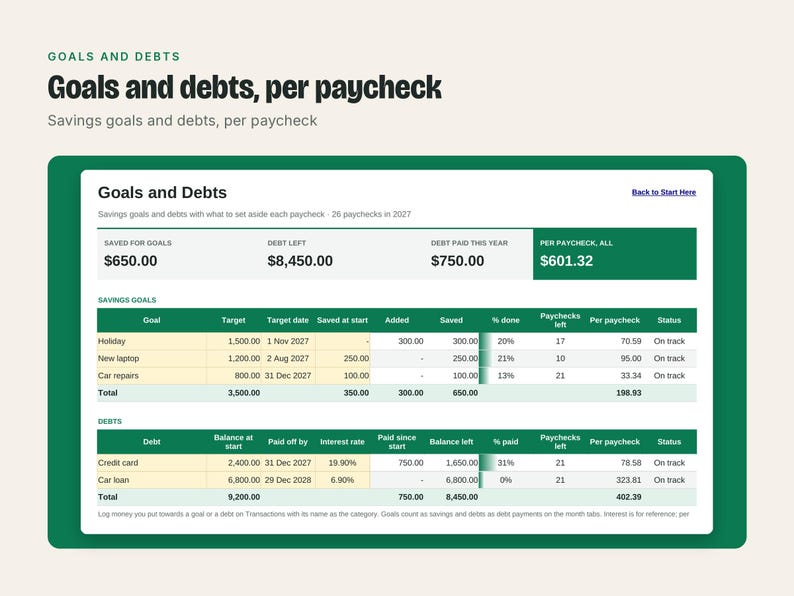
Task: Select debts total balance left 8,450.00
Action: (x=461, y=497)
